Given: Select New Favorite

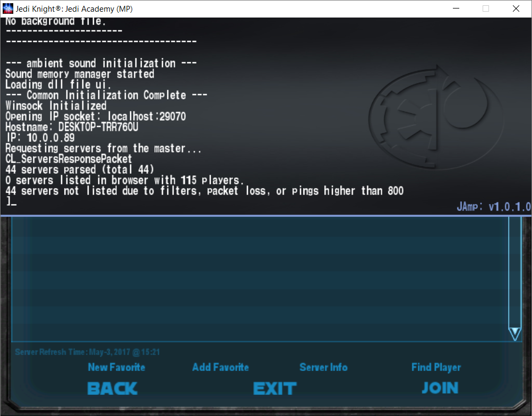Looking at the screenshot, I should pyautogui.click(x=116, y=367).
